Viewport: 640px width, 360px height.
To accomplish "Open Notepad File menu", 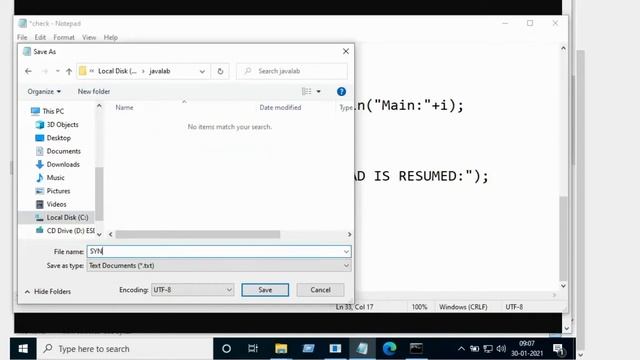I will [x=22, y=38].
